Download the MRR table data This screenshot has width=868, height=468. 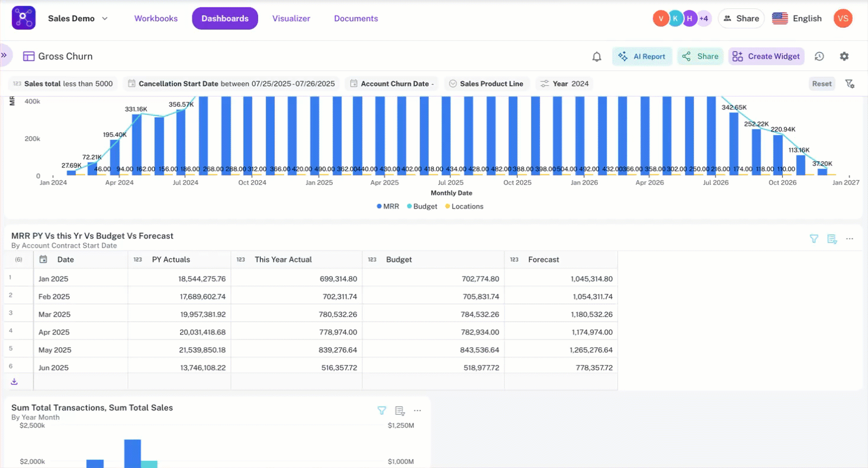[x=14, y=382]
